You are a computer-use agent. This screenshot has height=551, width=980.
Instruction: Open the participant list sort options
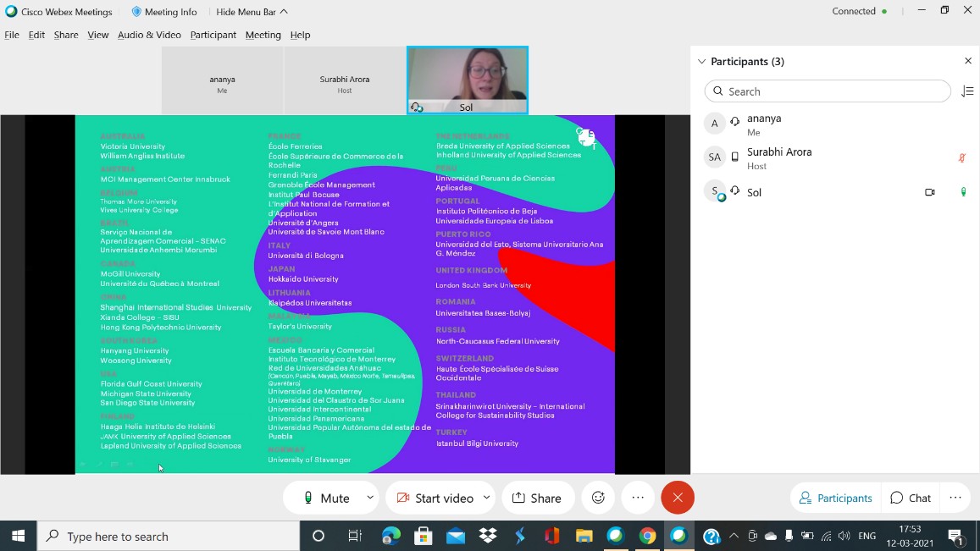[x=967, y=91]
